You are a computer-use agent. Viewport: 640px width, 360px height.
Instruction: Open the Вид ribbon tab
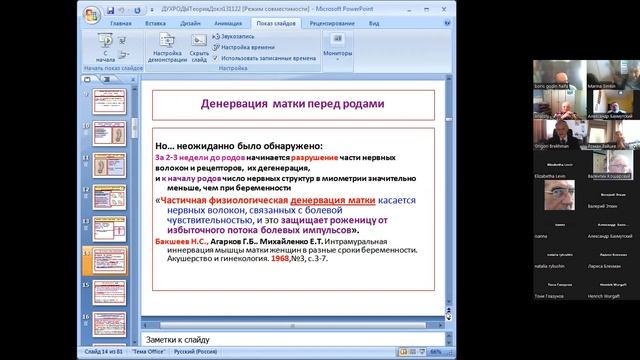pyautogui.click(x=374, y=23)
